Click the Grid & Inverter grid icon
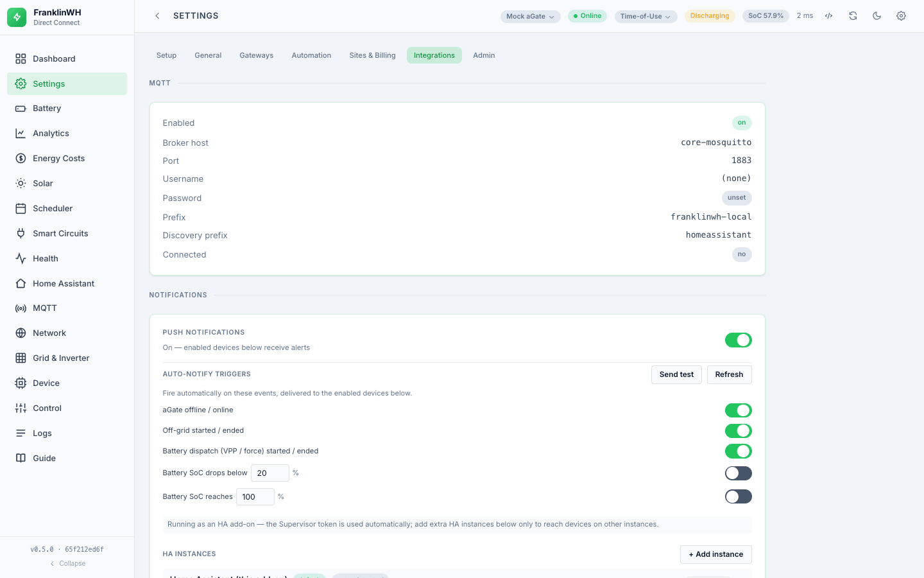924x578 pixels. pyautogui.click(x=21, y=358)
